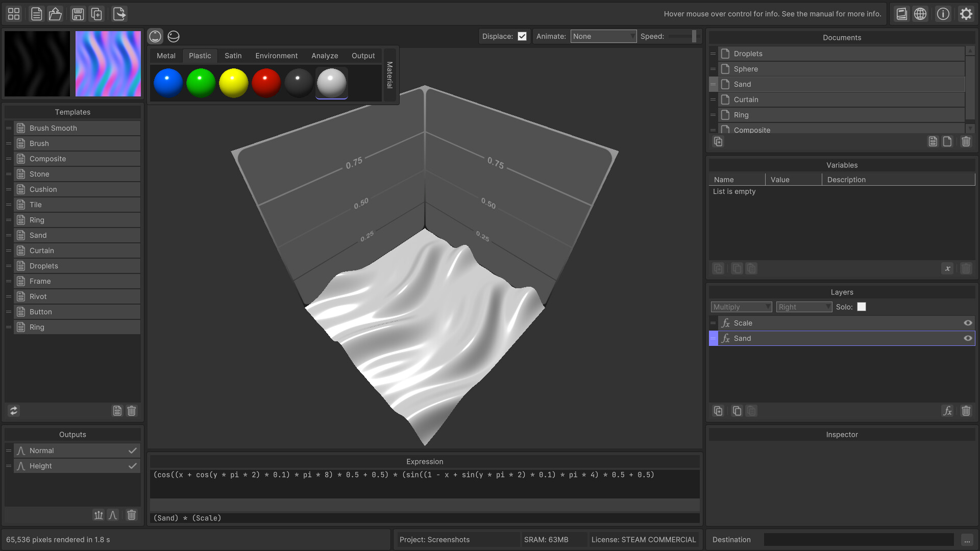Pick the red plastic material sphere

coord(266,82)
